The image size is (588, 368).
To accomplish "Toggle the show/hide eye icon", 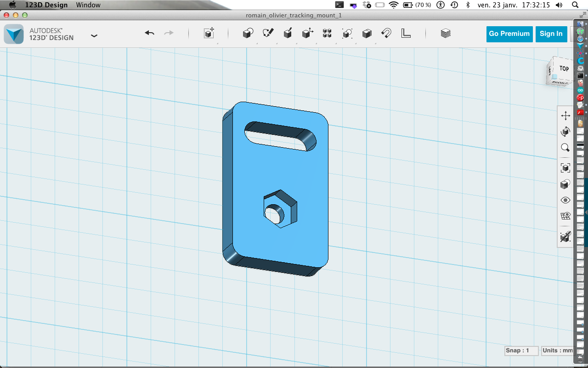I will pyautogui.click(x=565, y=200).
